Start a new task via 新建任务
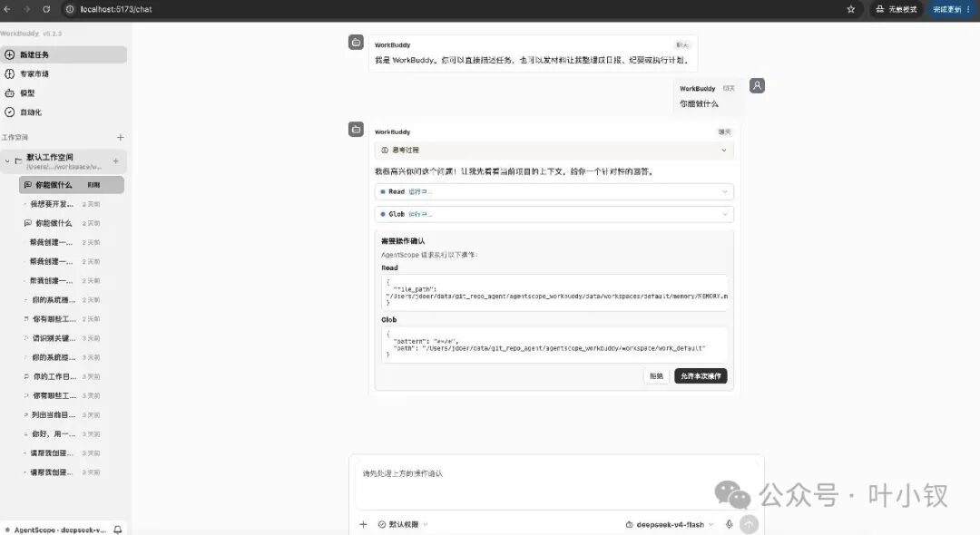Viewport: 980px width, 535px height. pyautogui.click(x=64, y=55)
